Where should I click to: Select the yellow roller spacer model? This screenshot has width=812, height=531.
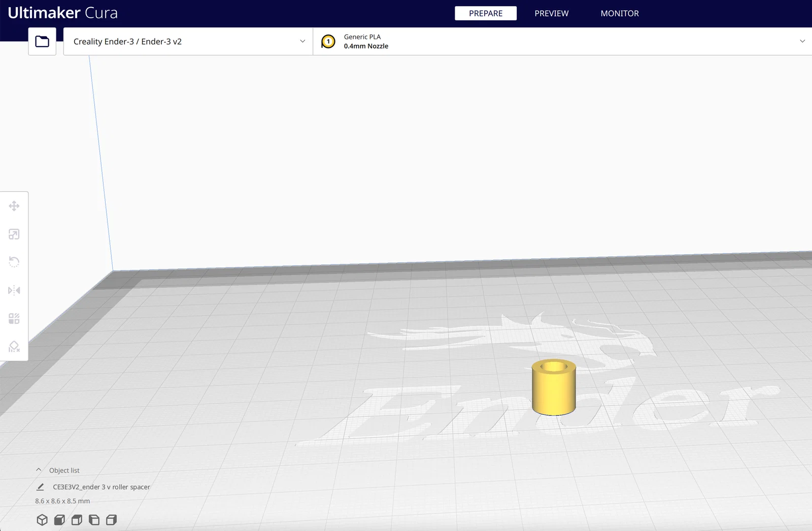click(554, 388)
